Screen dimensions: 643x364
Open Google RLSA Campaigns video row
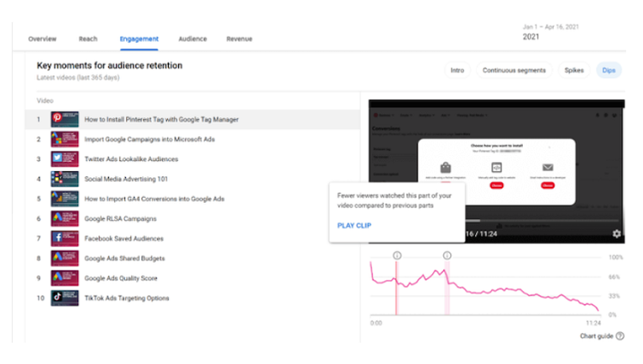[192, 218]
